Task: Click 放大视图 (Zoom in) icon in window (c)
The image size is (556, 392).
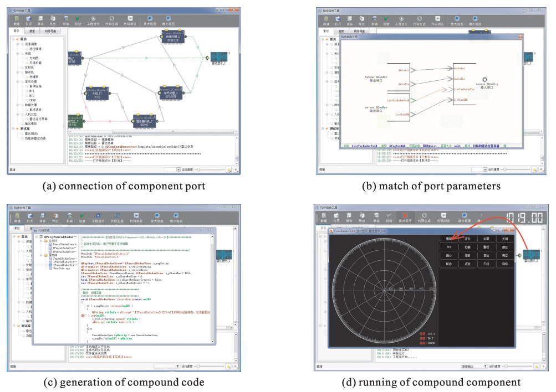Action: [157, 215]
